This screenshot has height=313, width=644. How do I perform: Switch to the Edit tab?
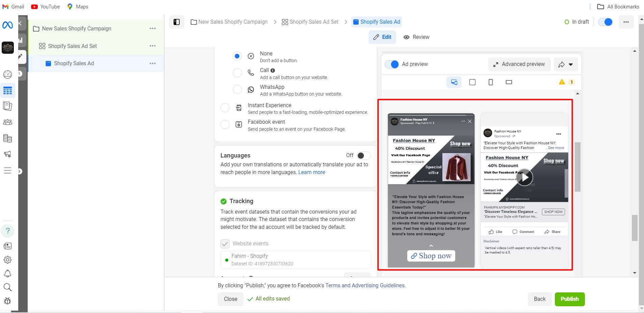(382, 37)
